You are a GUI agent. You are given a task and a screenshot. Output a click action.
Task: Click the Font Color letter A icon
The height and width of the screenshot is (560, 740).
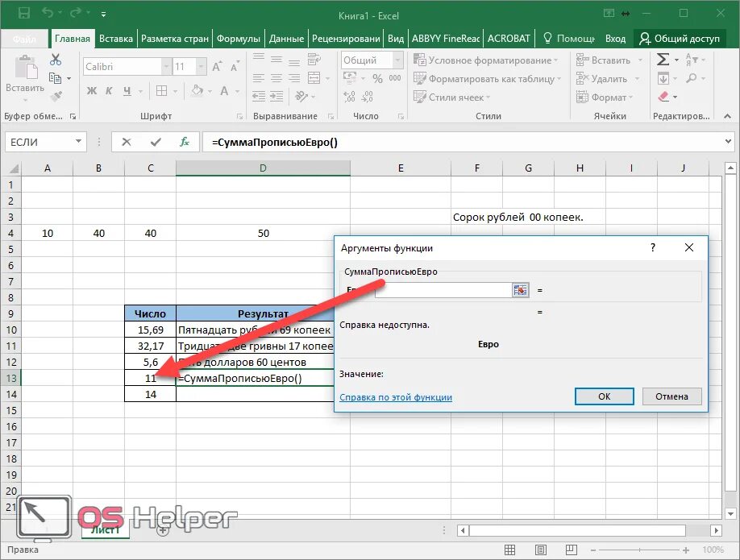(x=224, y=90)
